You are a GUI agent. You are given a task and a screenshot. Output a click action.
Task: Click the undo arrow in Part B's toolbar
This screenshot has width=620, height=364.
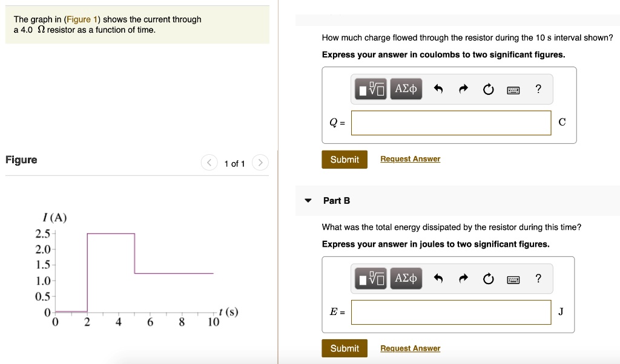(x=438, y=278)
